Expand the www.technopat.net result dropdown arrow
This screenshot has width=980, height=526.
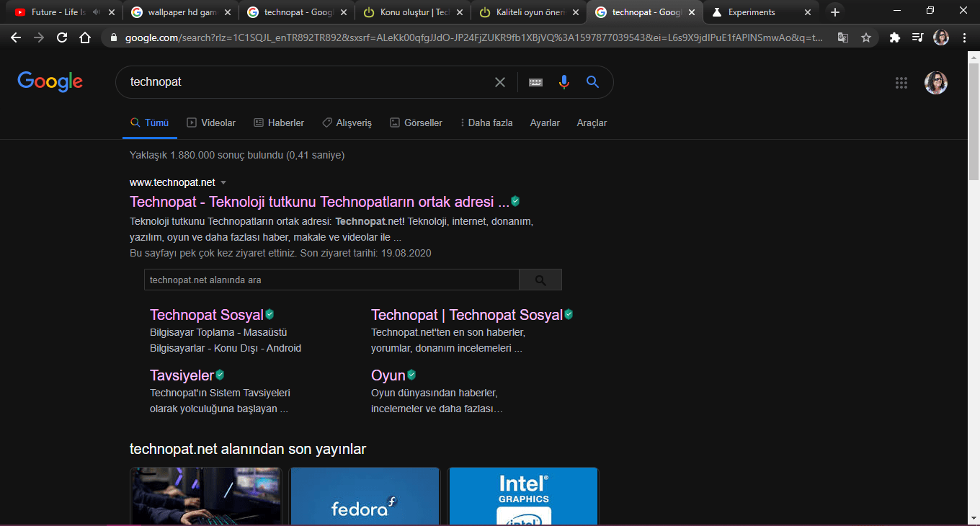pos(223,182)
